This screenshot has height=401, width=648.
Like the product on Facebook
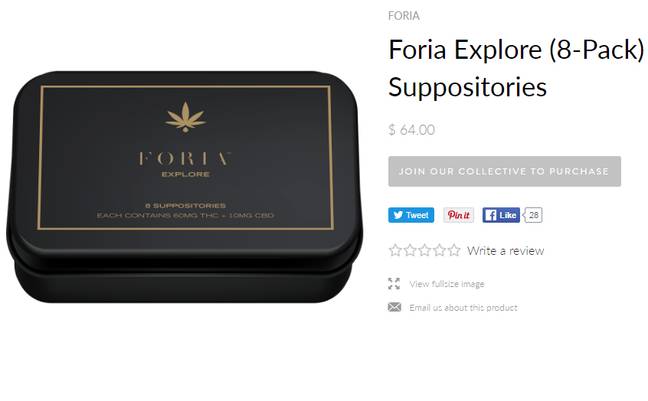coord(501,215)
